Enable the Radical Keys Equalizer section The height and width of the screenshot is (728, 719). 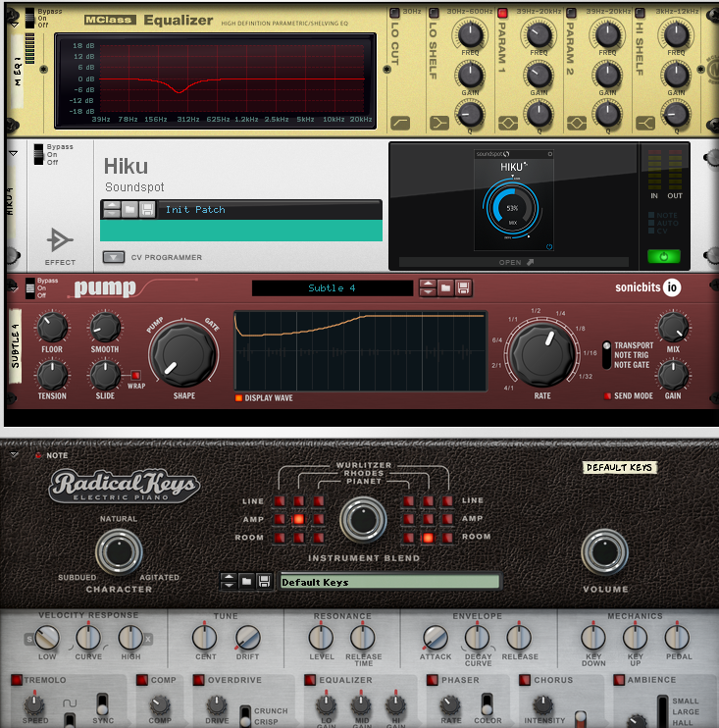310,680
